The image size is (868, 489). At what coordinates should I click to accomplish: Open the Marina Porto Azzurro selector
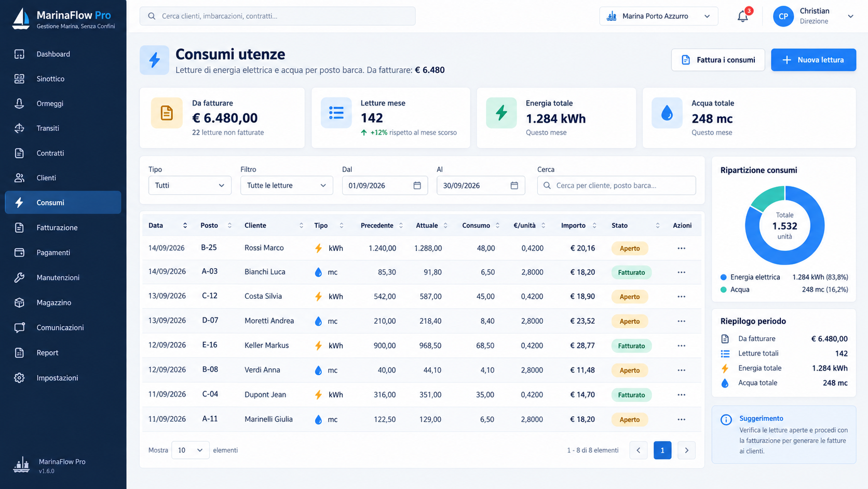click(x=658, y=16)
